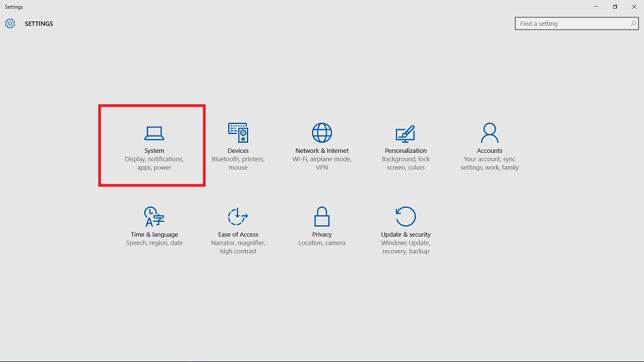The image size is (644, 362).
Task: Click the Update & security label
Action: tap(405, 235)
